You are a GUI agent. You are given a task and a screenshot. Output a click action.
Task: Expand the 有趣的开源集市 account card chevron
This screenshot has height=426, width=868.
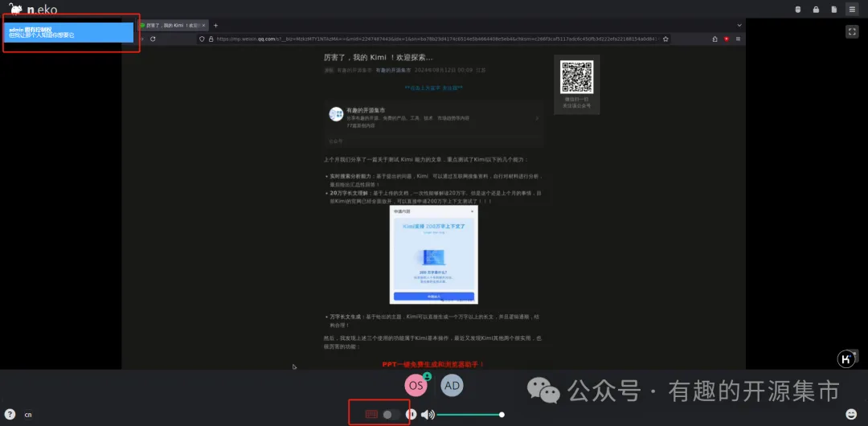click(x=536, y=118)
